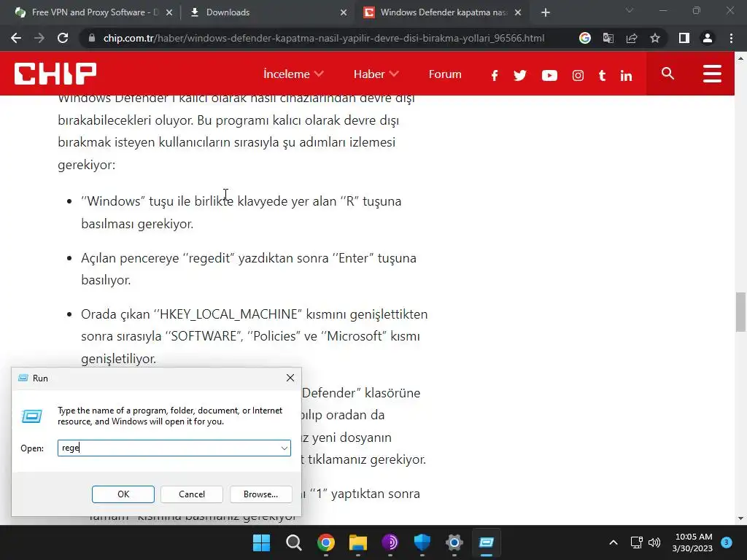Click the Run app icon in taskbar

(x=487, y=542)
